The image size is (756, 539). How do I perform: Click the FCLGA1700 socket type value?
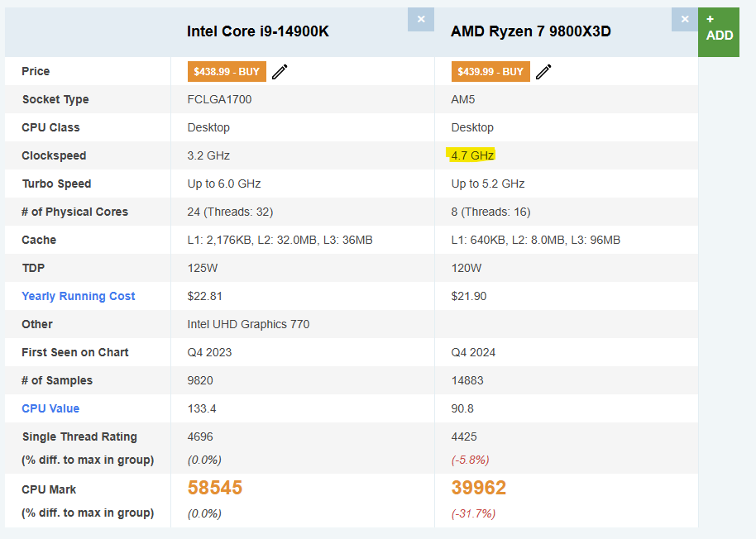[219, 99]
